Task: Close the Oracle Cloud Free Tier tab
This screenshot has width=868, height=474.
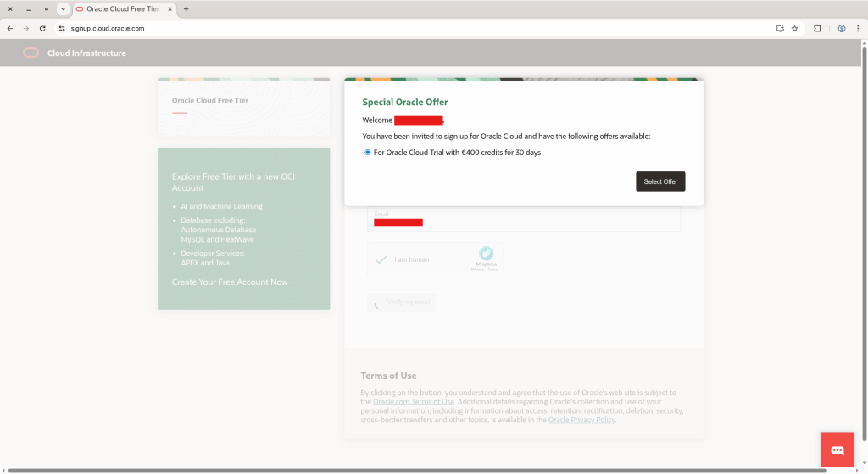Action: (170, 8)
